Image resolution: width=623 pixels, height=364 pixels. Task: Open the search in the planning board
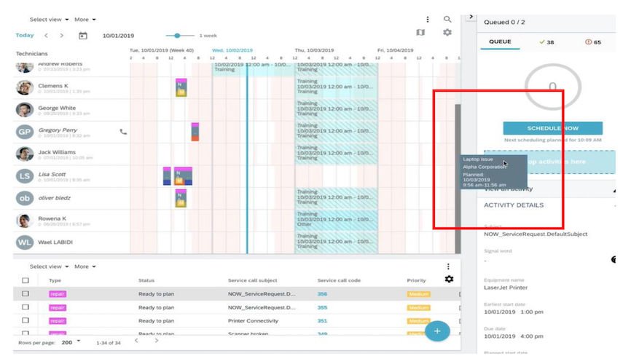tap(447, 20)
